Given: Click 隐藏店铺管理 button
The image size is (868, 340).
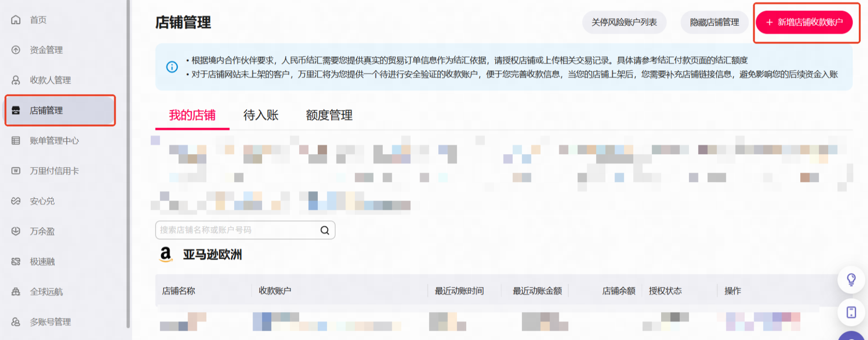Looking at the screenshot, I should coord(714,22).
